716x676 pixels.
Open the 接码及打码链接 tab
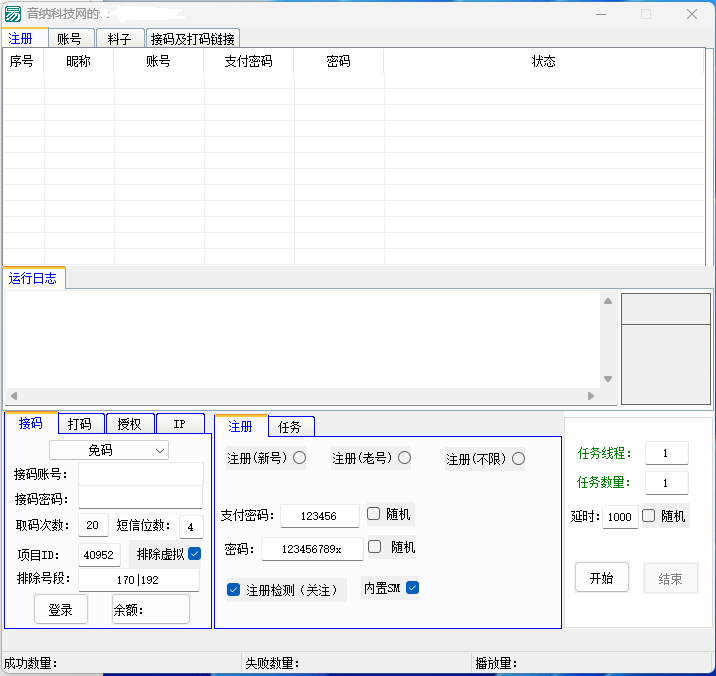193,39
